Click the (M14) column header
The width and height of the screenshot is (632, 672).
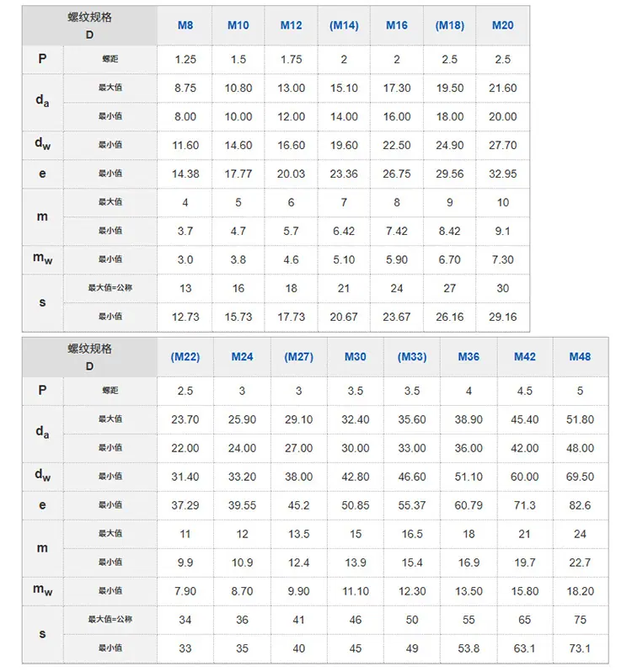(x=344, y=25)
